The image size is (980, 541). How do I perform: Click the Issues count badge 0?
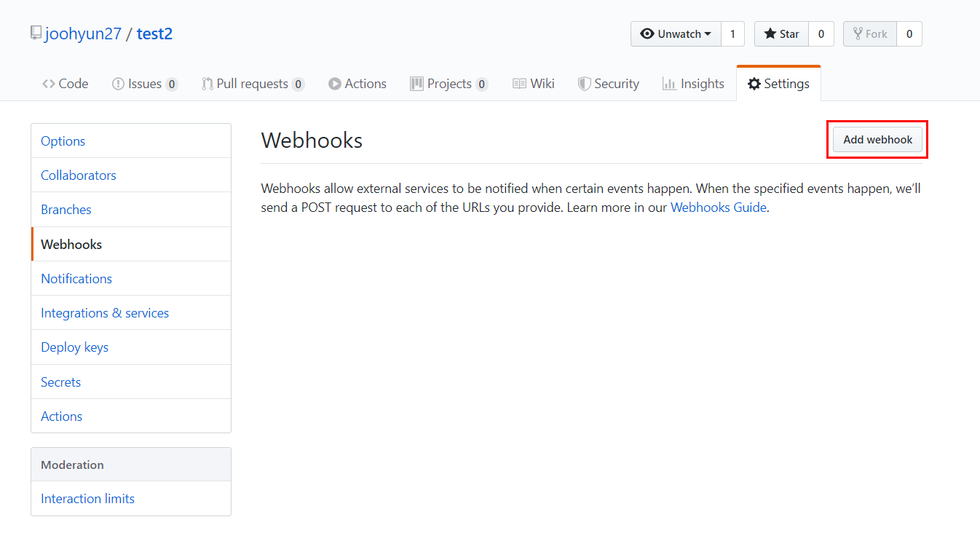(x=172, y=84)
